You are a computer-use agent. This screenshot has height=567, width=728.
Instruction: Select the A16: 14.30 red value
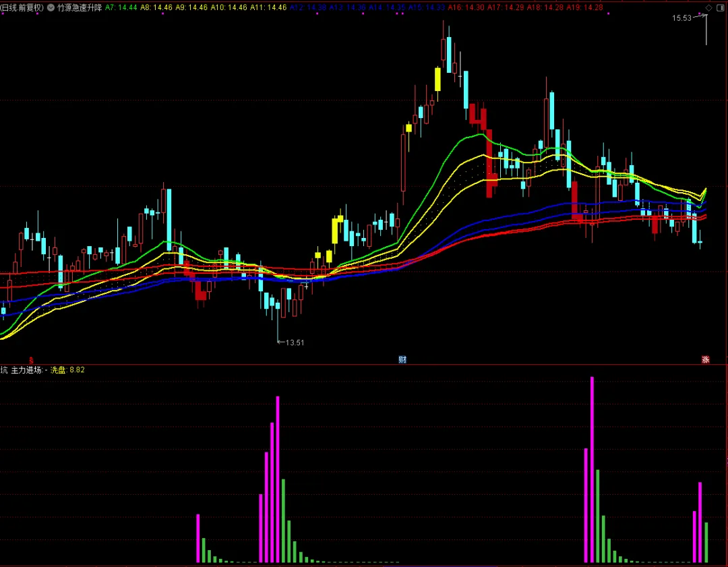466,8
